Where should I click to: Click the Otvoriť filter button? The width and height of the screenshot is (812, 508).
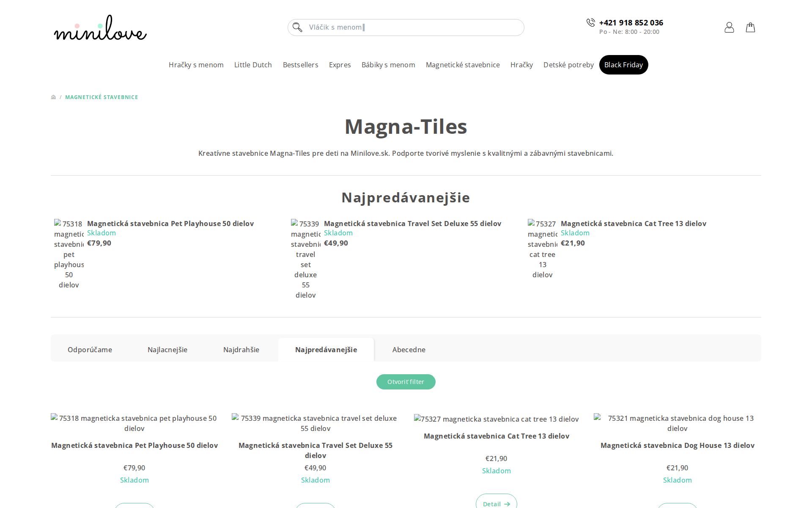406,381
